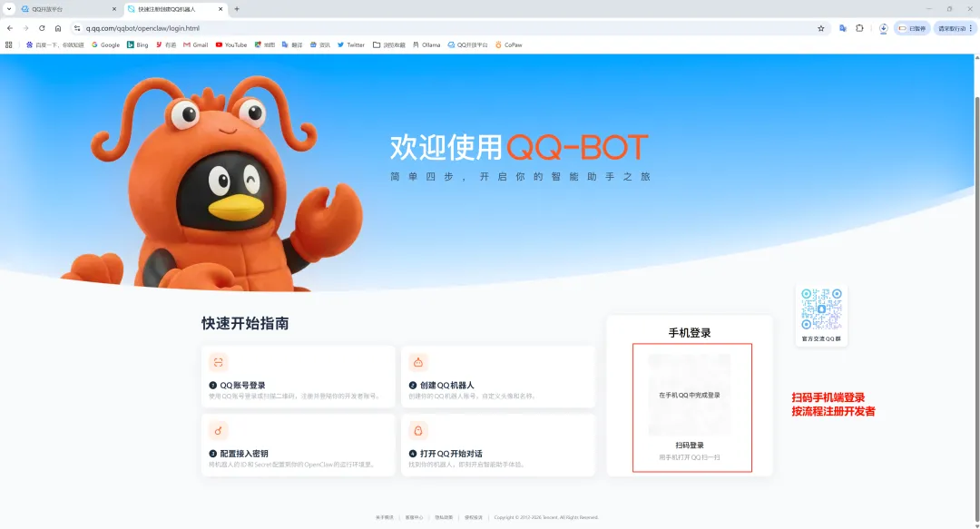Click the 官方交流QQ群 QR code
Image resolution: width=980 pixels, height=529 pixels.
pyautogui.click(x=821, y=309)
